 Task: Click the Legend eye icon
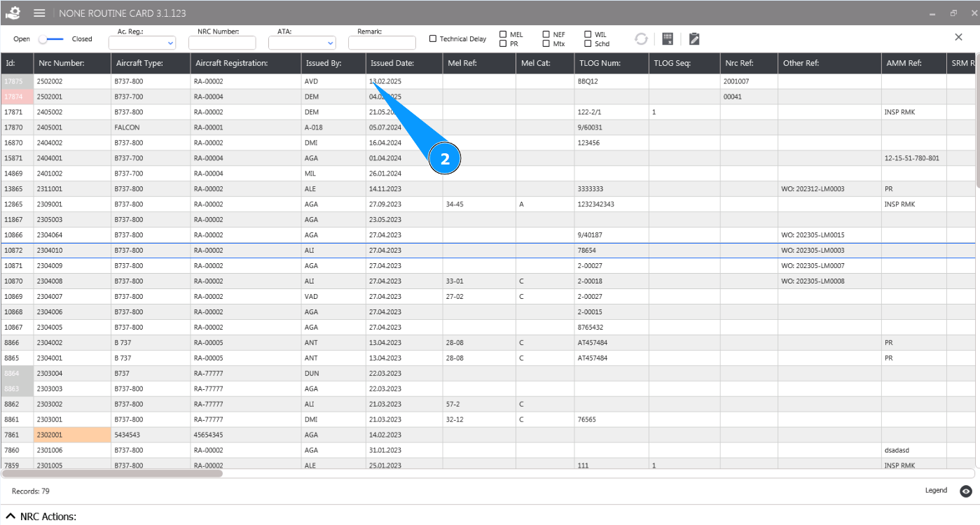tap(966, 491)
